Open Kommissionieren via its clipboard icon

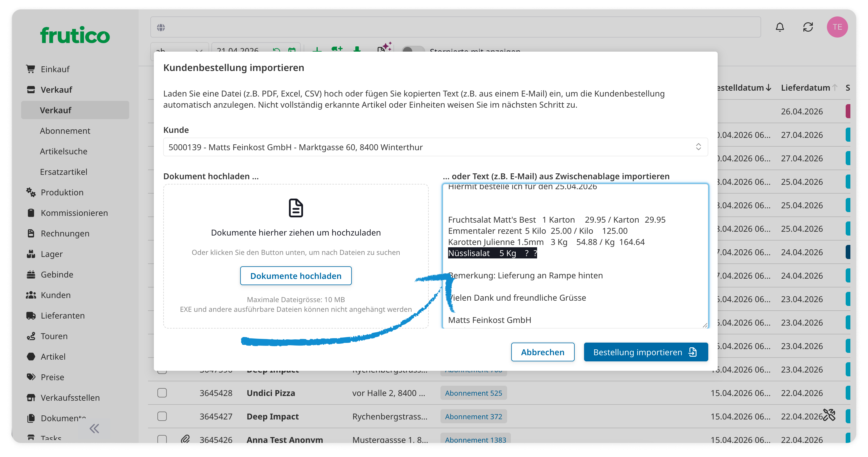pyautogui.click(x=31, y=213)
